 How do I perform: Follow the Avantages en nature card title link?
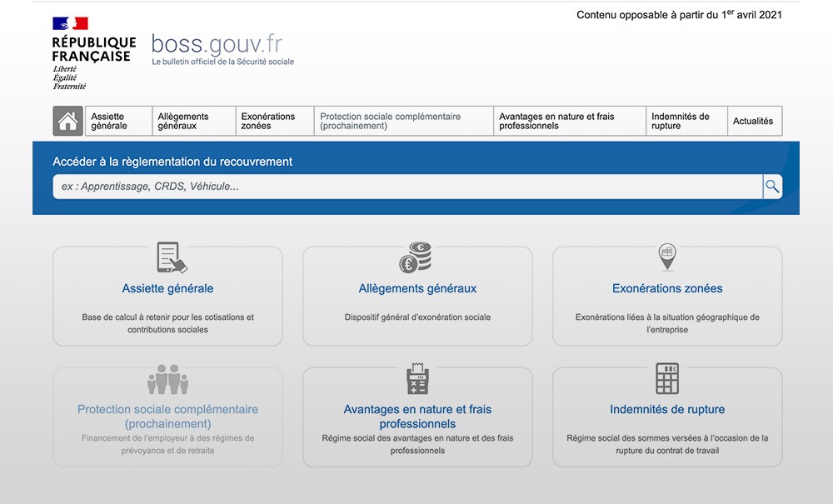[417, 417]
